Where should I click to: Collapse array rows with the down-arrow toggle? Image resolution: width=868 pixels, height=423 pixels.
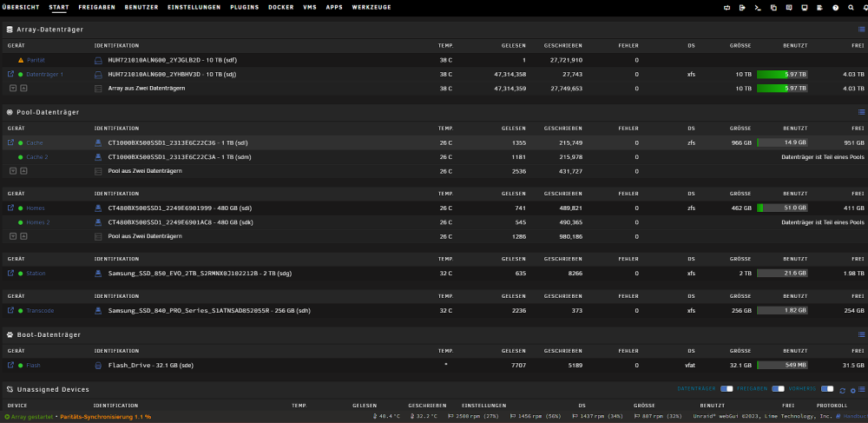(13, 88)
